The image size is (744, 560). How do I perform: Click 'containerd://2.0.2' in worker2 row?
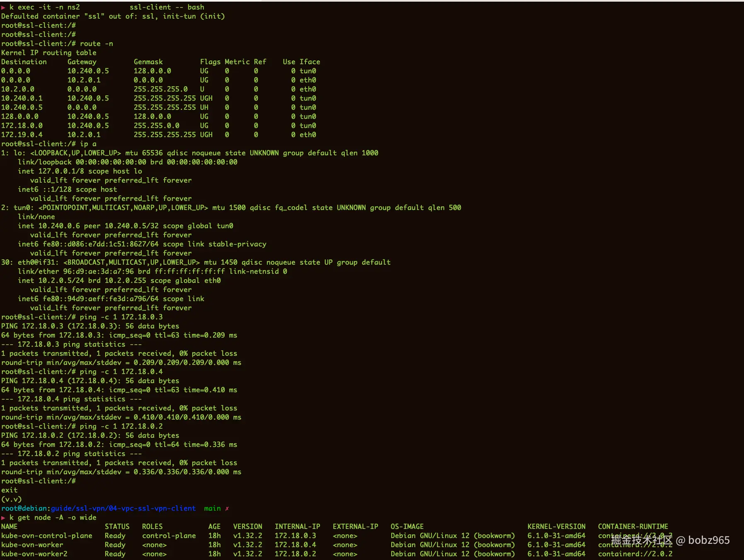pos(635,554)
